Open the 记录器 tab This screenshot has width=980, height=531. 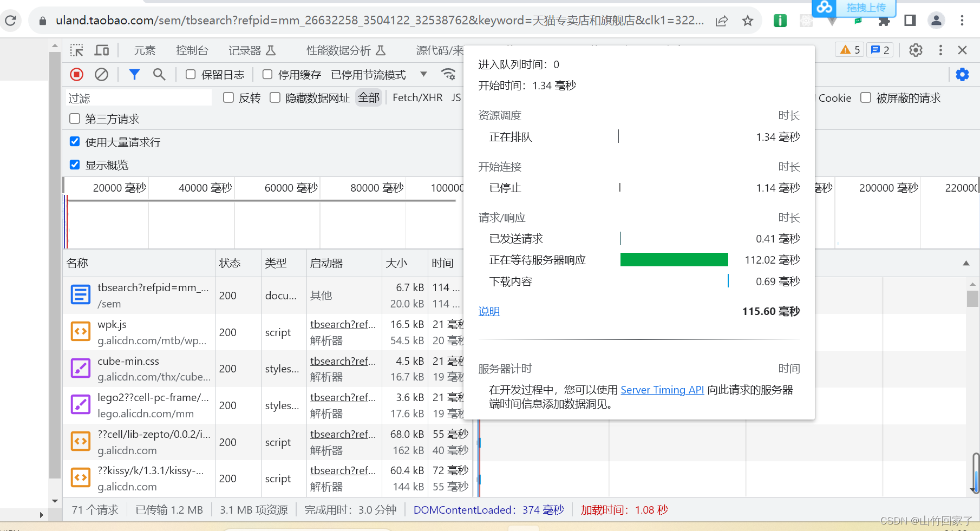point(252,50)
